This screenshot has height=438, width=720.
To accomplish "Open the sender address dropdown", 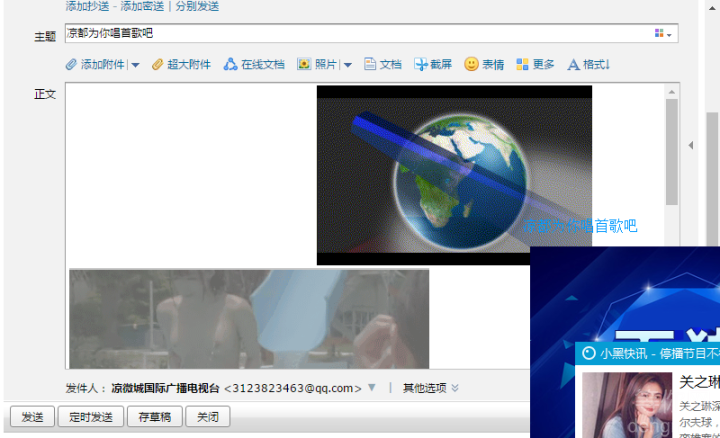I will 372,388.
